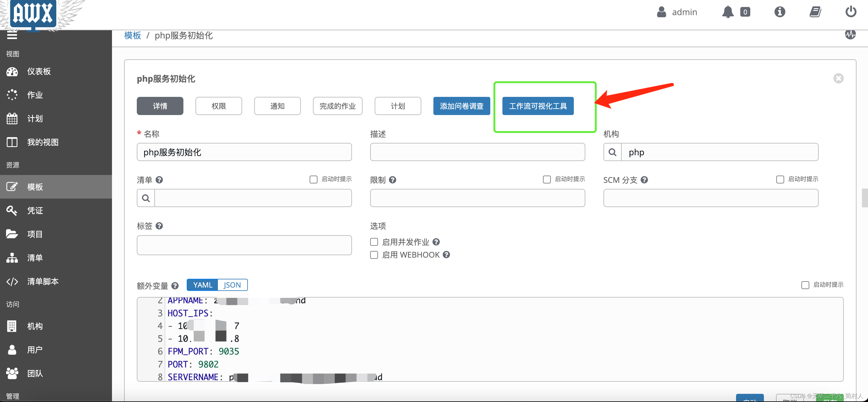Open the admin user profile
The image size is (868, 402).
point(677,12)
